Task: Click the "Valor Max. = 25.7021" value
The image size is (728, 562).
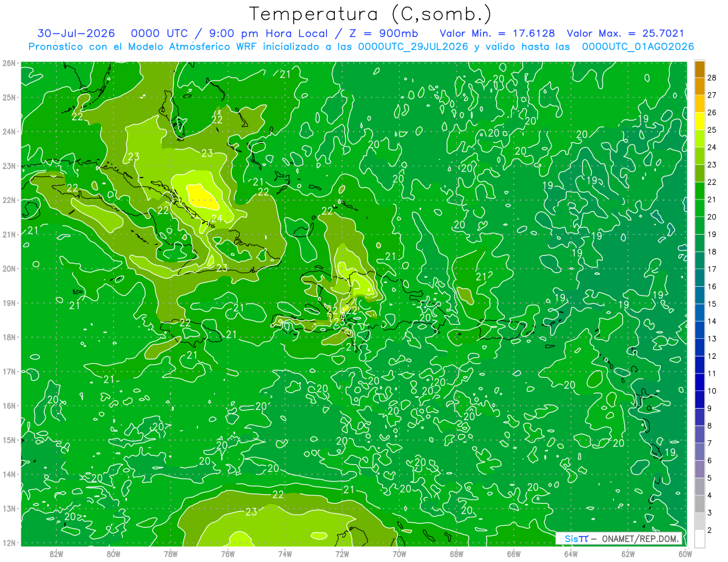Action: [625, 33]
